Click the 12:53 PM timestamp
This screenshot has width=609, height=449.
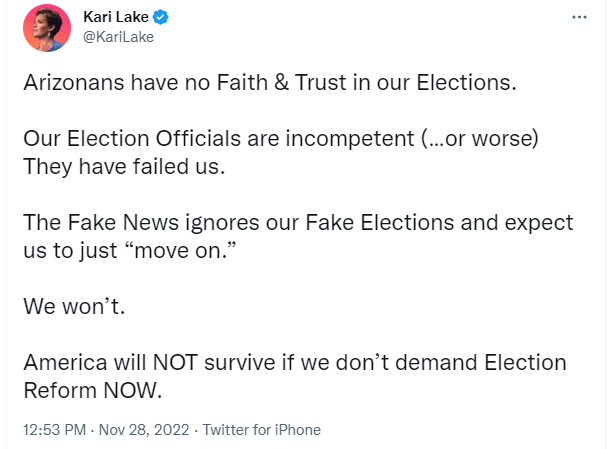[x=54, y=430]
